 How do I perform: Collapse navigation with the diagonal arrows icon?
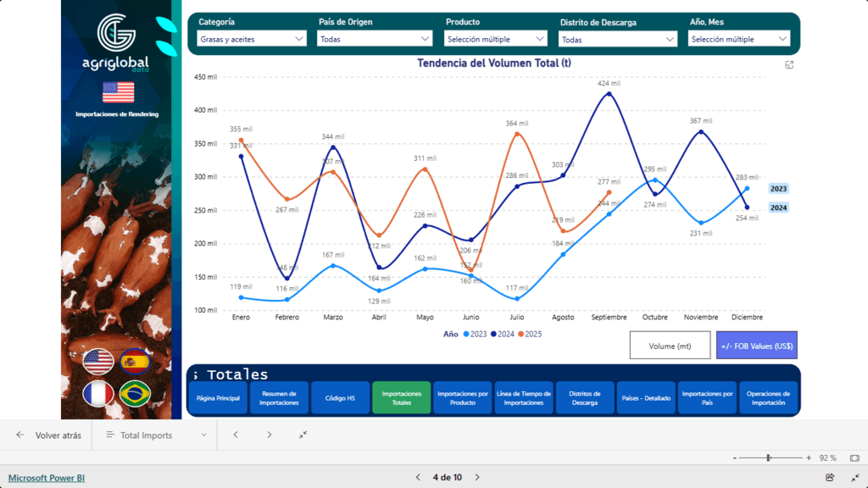(303, 435)
